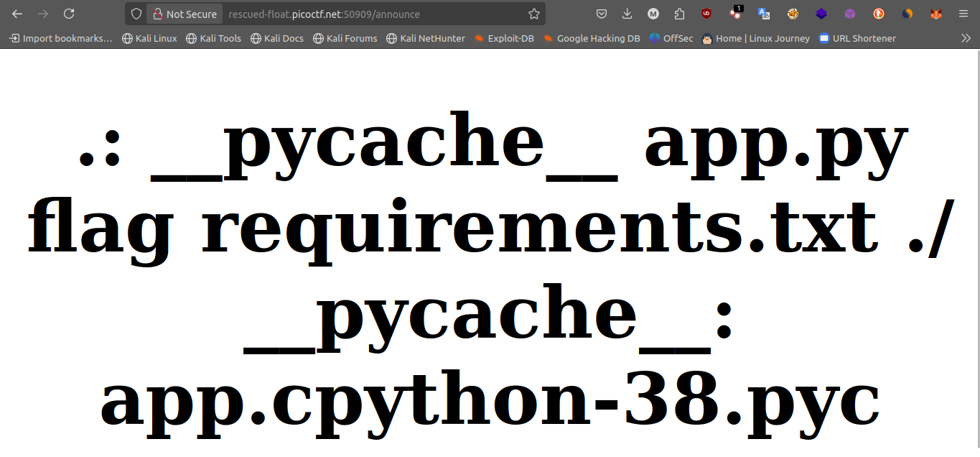
Task: Open the Kali Forums bookmark
Action: (x=345, y=38)
